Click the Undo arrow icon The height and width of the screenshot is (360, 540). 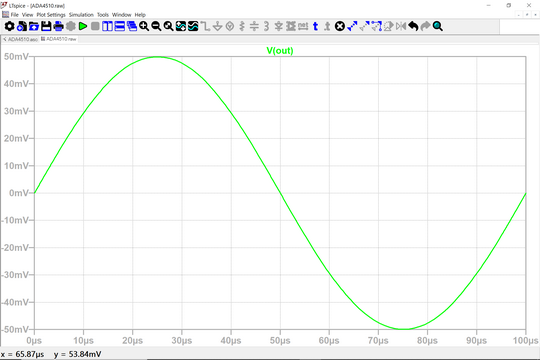pos(413,26)
